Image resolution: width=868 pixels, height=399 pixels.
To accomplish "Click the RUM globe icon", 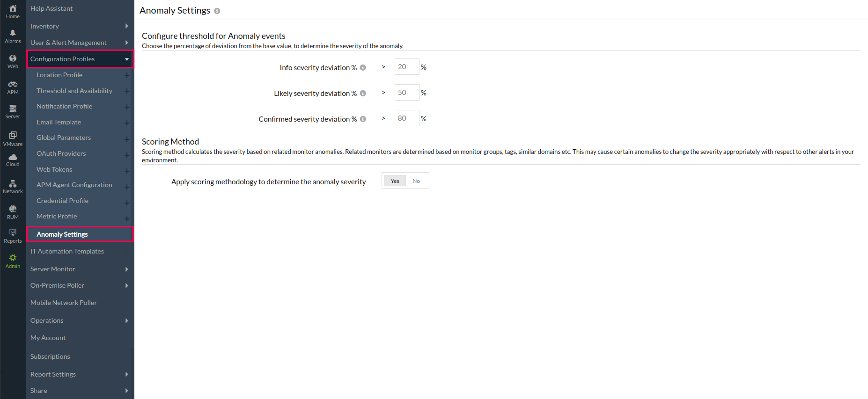I will [13, 209].
